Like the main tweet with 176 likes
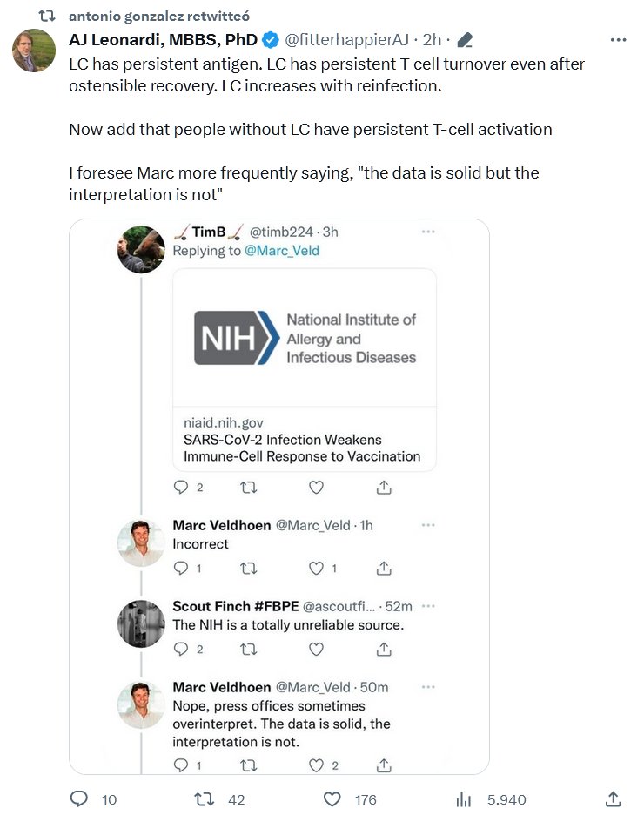Image resolution: width=644 pixels, height=822 pixels. [x=332, y=798]
